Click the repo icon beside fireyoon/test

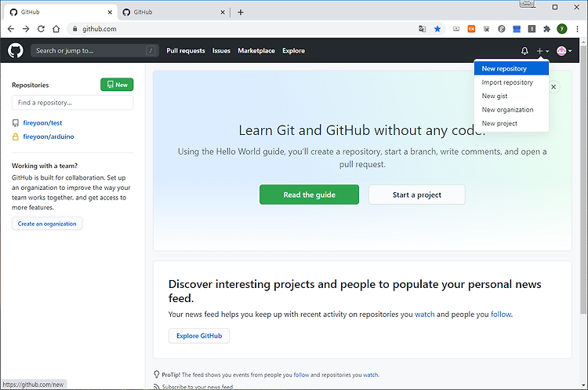click(16, 122)
